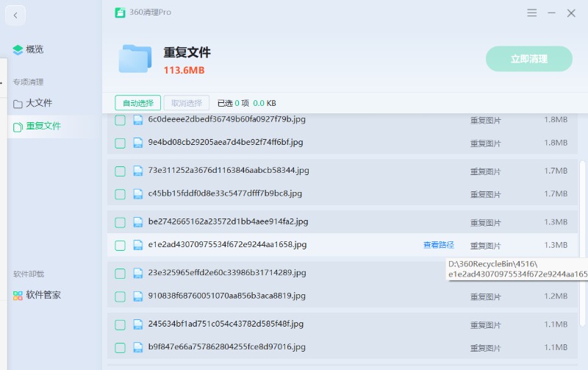Open 大文件 section in sidebar
This screenshot has width=588, height=370.
[38, 103]
